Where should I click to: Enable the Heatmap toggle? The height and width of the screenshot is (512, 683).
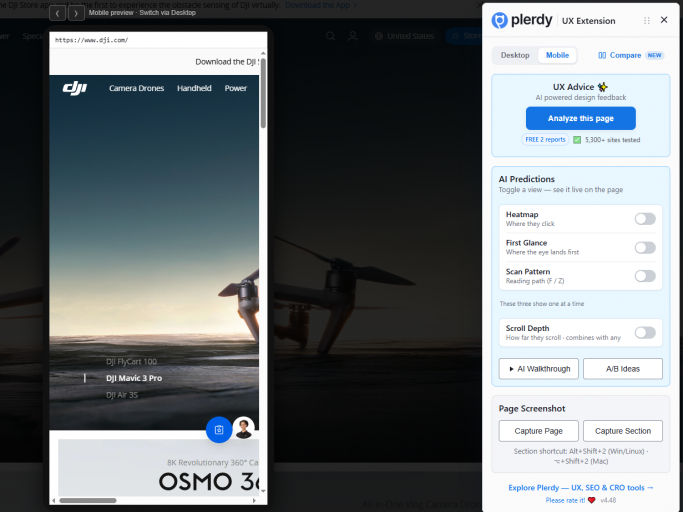(x=645, y=219)
